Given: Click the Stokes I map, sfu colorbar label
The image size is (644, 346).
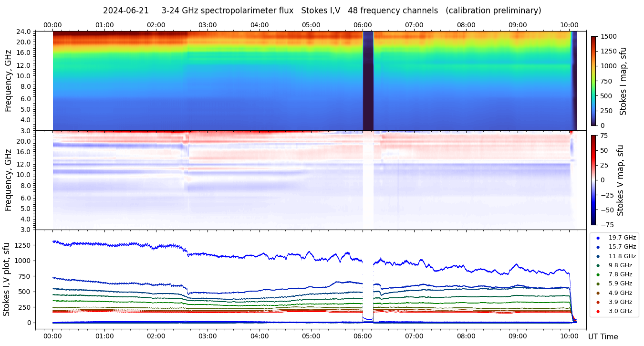Looking at the screenshot, I should (x=623, y=81).
